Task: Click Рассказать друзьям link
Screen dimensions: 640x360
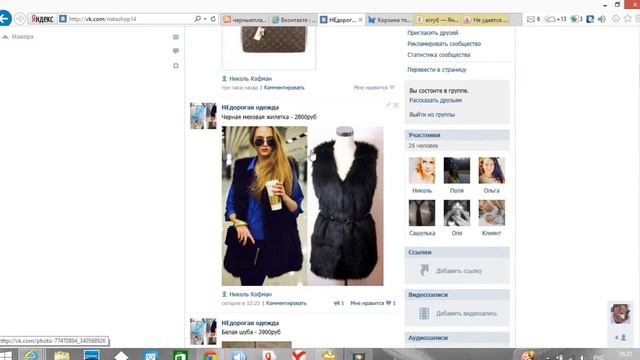Action: point(436,100)
